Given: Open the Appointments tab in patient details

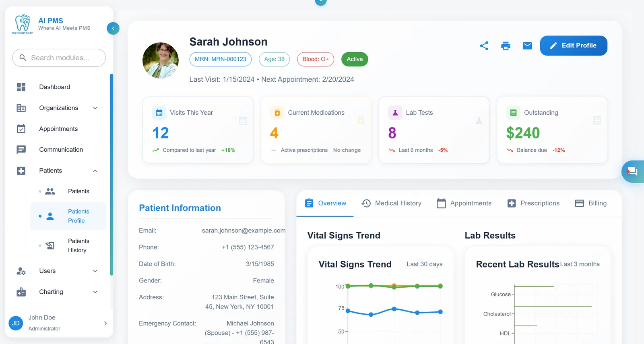Looking at the screenshot, I should point(464,204).
